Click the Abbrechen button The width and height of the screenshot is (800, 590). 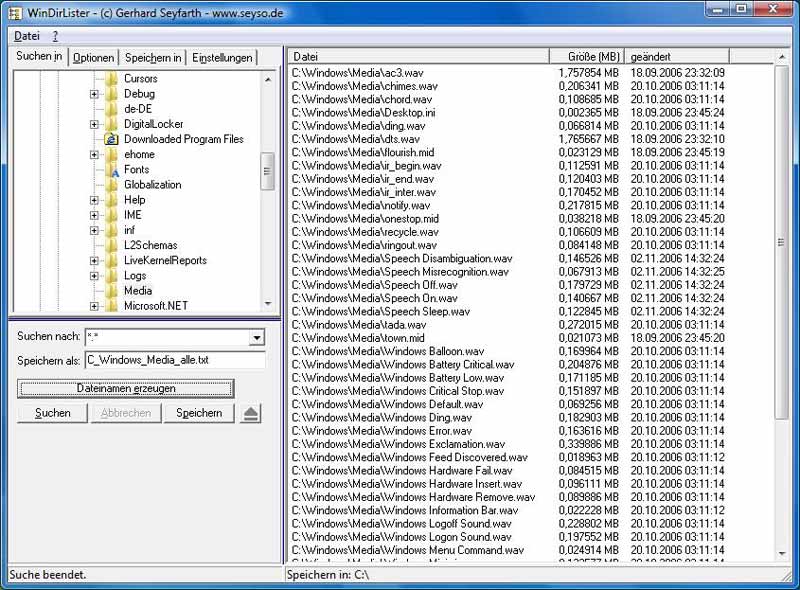126,413
